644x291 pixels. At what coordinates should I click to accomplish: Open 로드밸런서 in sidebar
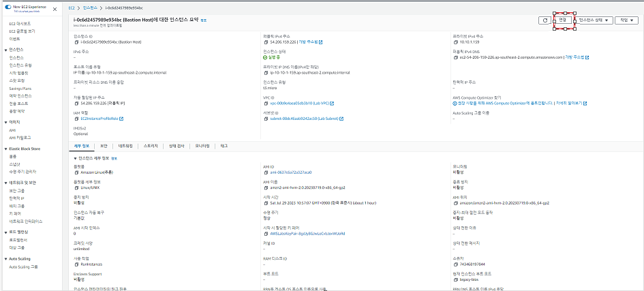18,240
